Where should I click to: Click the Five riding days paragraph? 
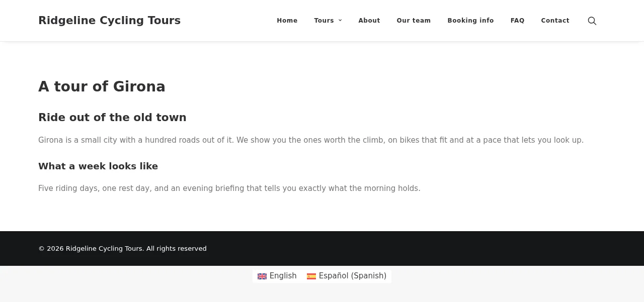coord(229,188)
